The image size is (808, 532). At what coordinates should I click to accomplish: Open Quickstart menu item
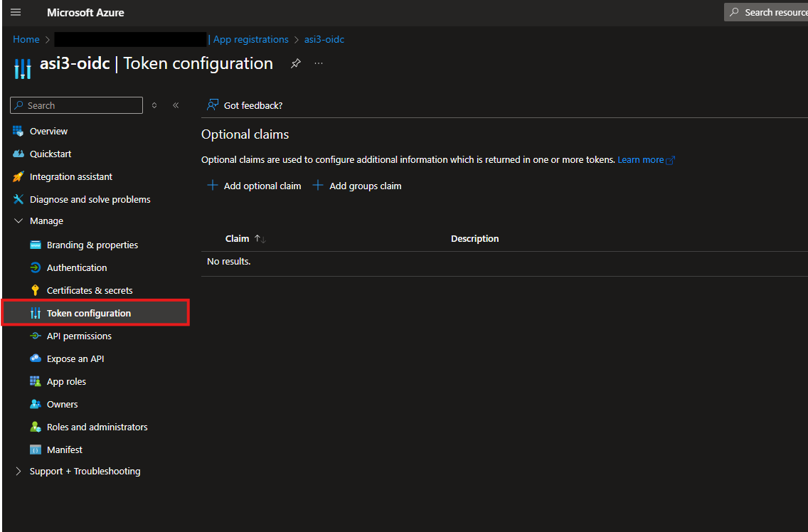point(51,154)
